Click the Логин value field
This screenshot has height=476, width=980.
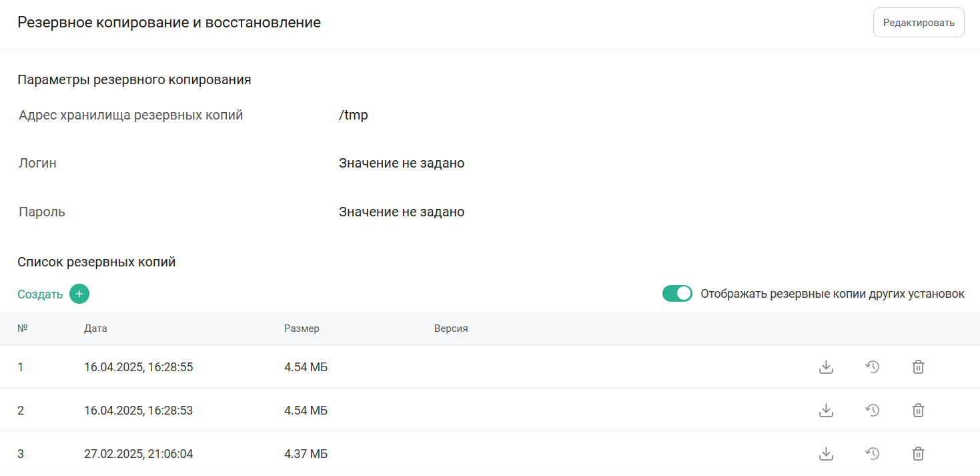(x=401, y=164)
